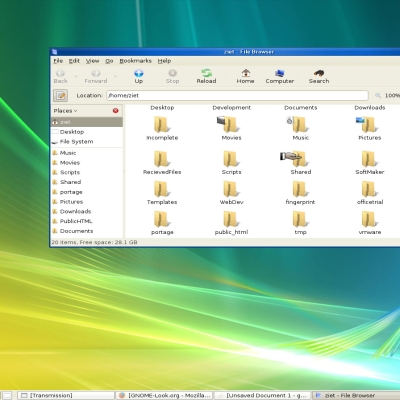Open Documents bookmark in sidebar
The image size is (400, 400).
point(87,231)
